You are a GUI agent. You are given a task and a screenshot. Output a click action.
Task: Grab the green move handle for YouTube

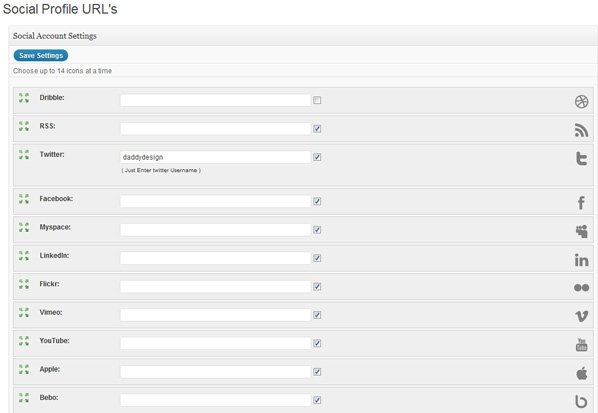click(24, 341)
